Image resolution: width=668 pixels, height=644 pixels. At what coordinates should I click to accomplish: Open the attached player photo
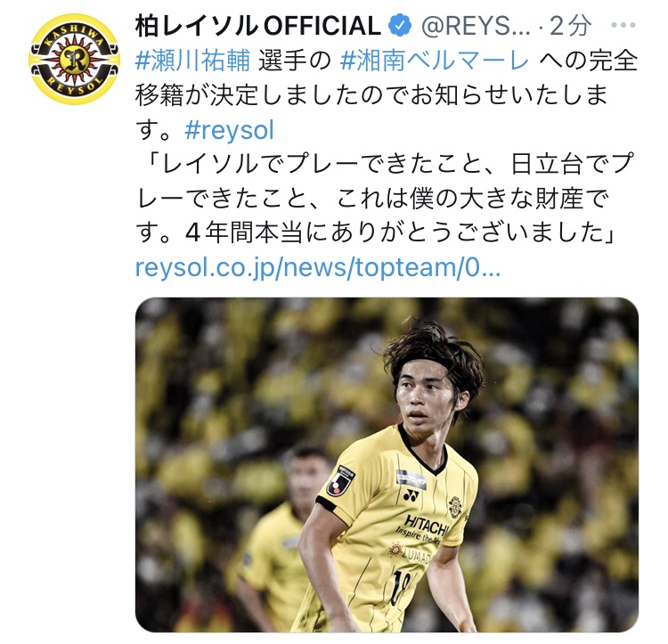pos(387,465)
